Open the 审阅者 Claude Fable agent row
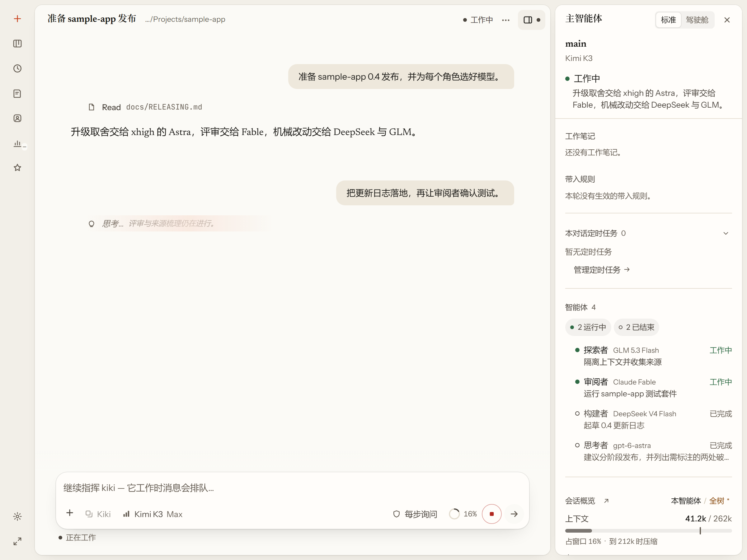 (x=653, y=388)
